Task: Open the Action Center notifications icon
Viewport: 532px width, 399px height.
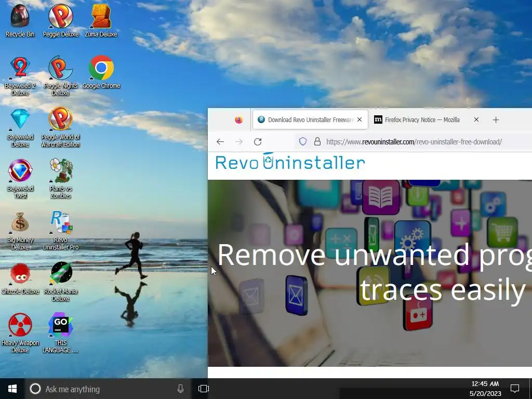Action: (515, 389)
